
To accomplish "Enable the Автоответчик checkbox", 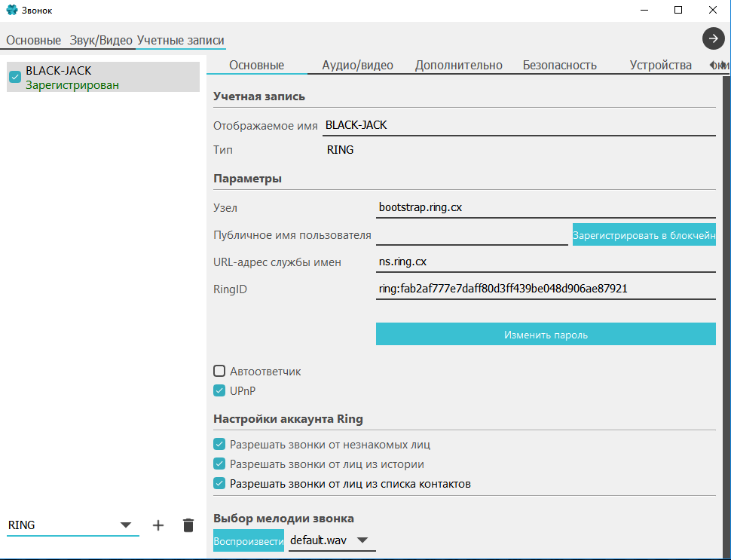I will point(219,371).
